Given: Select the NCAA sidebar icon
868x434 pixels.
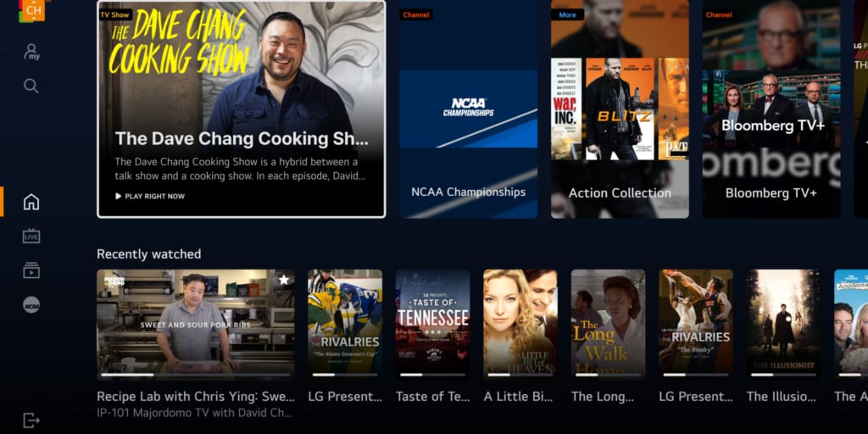Looking at the screenshot, I should pos(31,305).
